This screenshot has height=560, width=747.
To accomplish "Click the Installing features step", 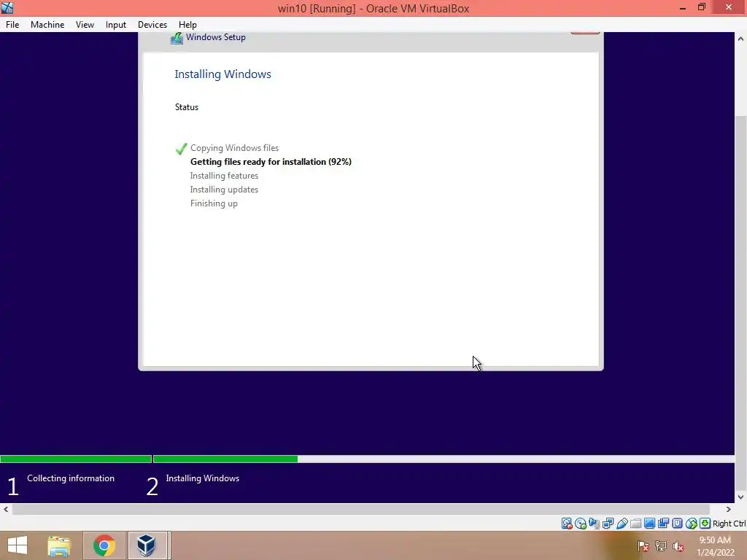I will [225, 176].
